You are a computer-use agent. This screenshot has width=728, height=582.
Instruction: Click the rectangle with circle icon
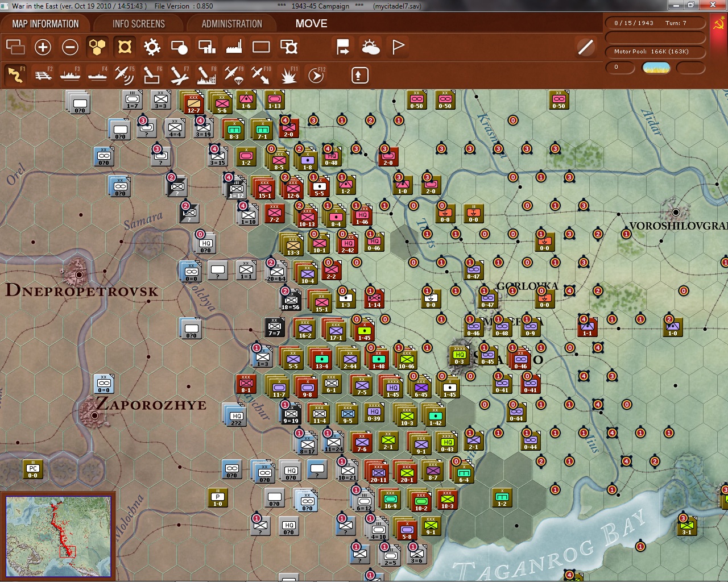[x=179, y=47]
